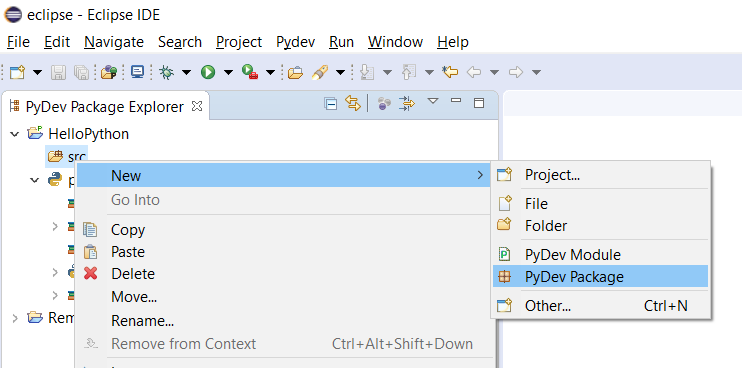742x368 pixels.
Task: Collapse the python interpreter node
Action: coord(35,180)
